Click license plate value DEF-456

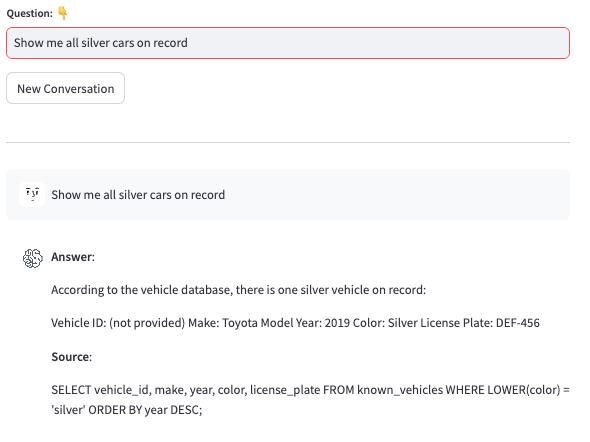click(518, 323)
